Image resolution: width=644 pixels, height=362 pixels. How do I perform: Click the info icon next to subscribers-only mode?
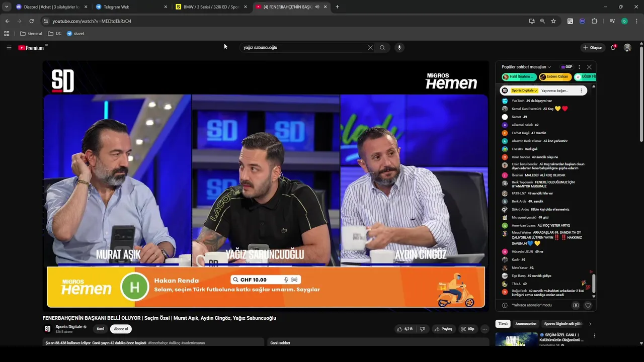coord(505,305)
